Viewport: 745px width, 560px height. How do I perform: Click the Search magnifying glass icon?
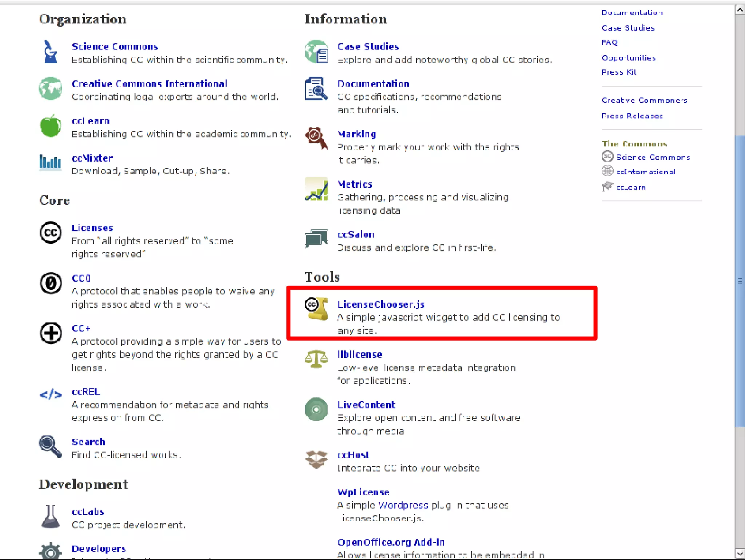tap(50, 446)
